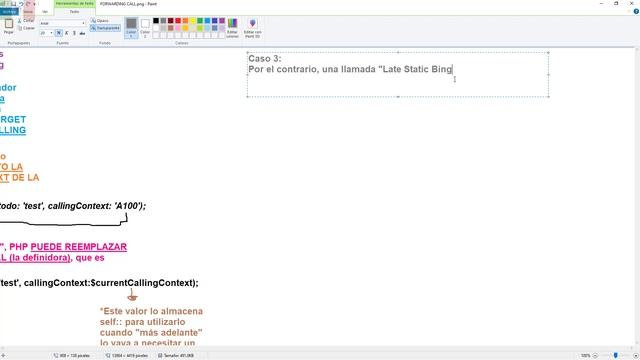Click the Save icon in quick access toolbar
Viewport: 640px width, 360px height.
click(x=13, y=4)
